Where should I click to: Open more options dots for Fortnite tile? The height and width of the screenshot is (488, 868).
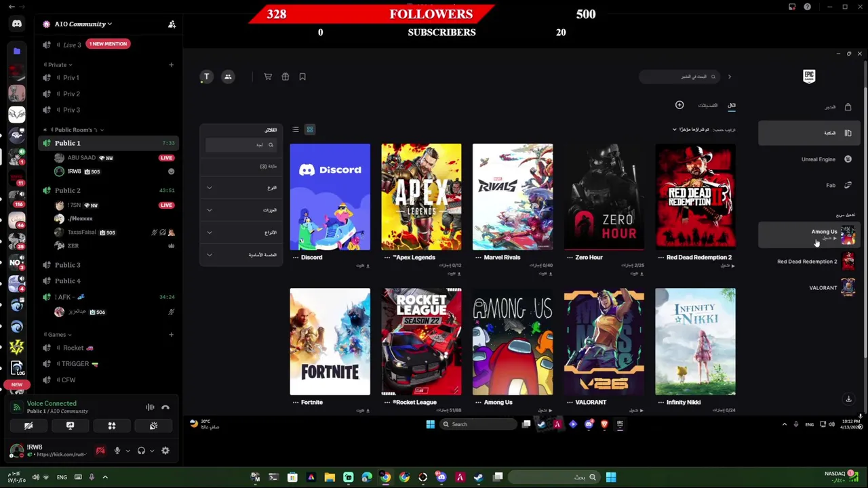pyautogui.click(x=295, y=403)
